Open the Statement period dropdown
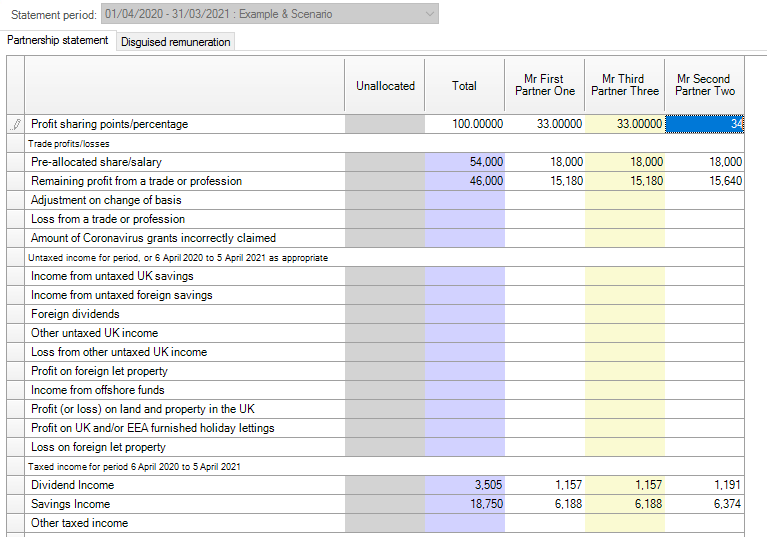This screenshot has width=767, height=537. pyautogui.click(x=270, y=14)
